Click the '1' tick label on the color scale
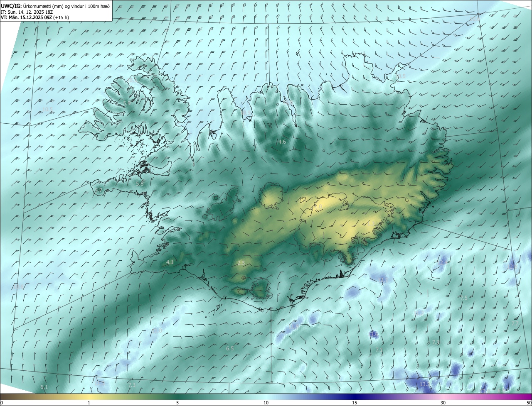This screenshot has width=532, height=406. pyautogui.click(x=89, y=403)
